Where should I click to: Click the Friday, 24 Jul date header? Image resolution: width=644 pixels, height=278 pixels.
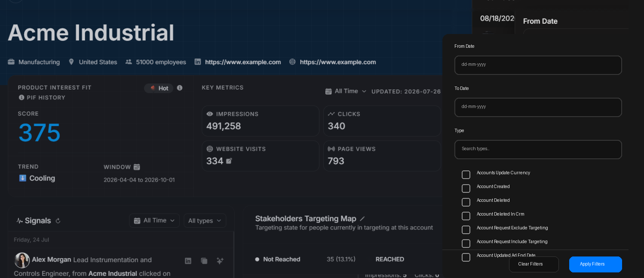(x=31, y=240)
